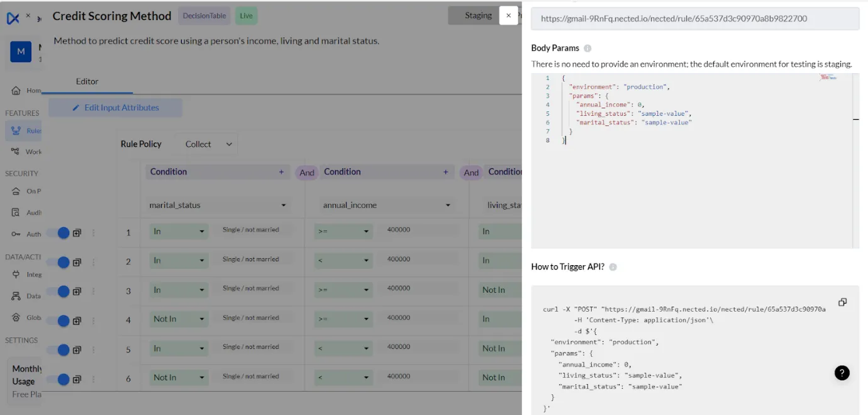Screen dimensions: 868x415
Task: Click the Auth key icon in the sidebar
Action: tap(16, 234)
